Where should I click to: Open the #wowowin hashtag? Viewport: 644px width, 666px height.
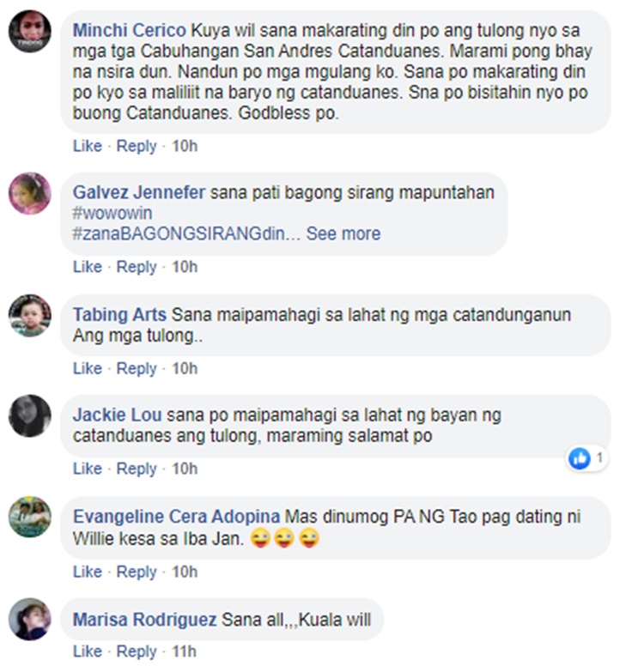point(112,213)
